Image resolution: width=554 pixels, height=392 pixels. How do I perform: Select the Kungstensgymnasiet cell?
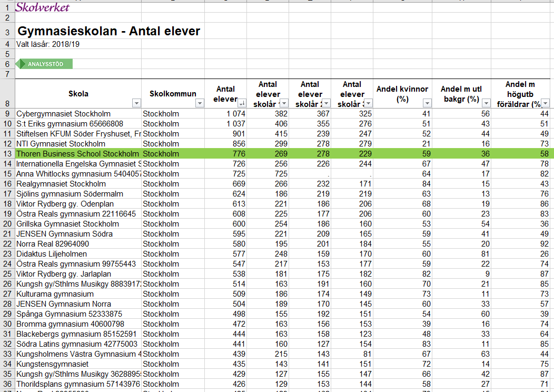pyautogui.click(x=78, y=364)
